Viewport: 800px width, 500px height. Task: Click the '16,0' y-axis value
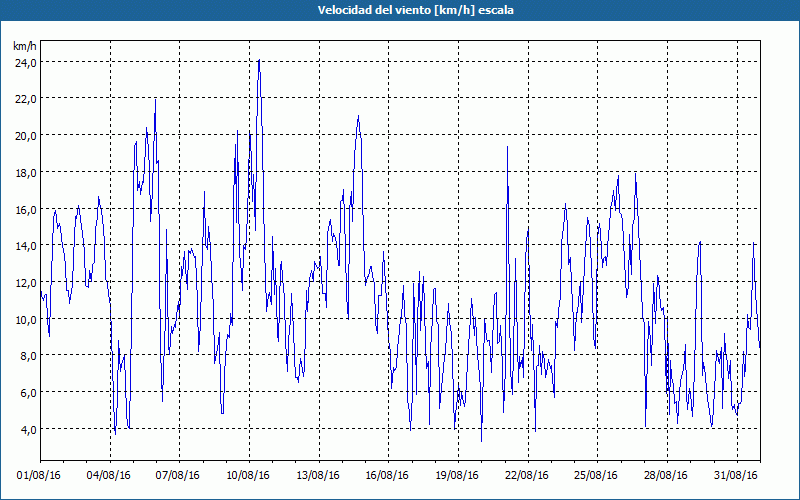[26, 210]
